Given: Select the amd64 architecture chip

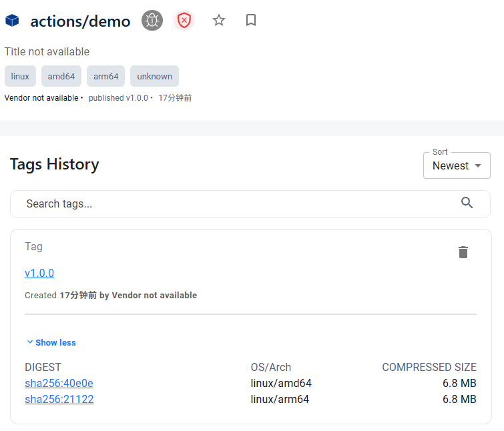Looking at the screenshot, I should (x=61, y=76).
